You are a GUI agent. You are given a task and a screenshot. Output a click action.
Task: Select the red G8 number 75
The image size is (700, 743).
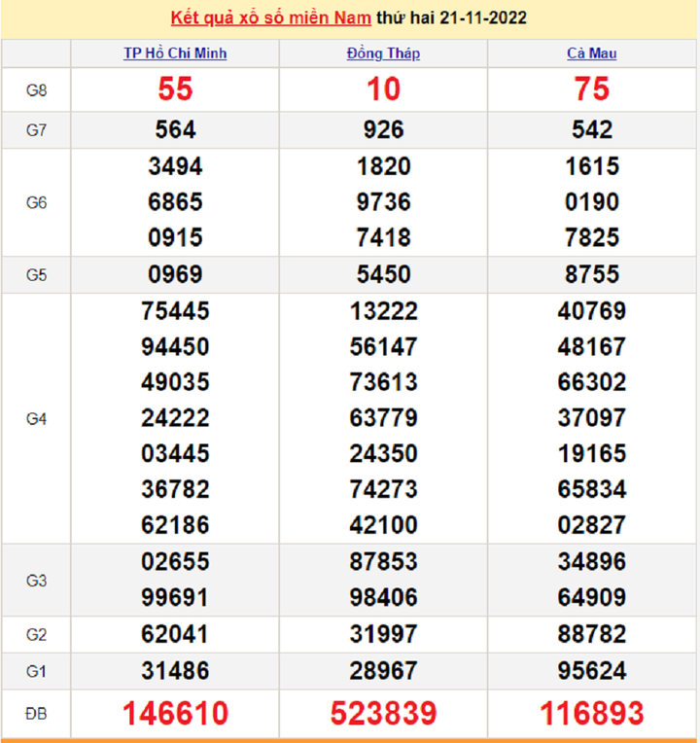pos(591,89)
